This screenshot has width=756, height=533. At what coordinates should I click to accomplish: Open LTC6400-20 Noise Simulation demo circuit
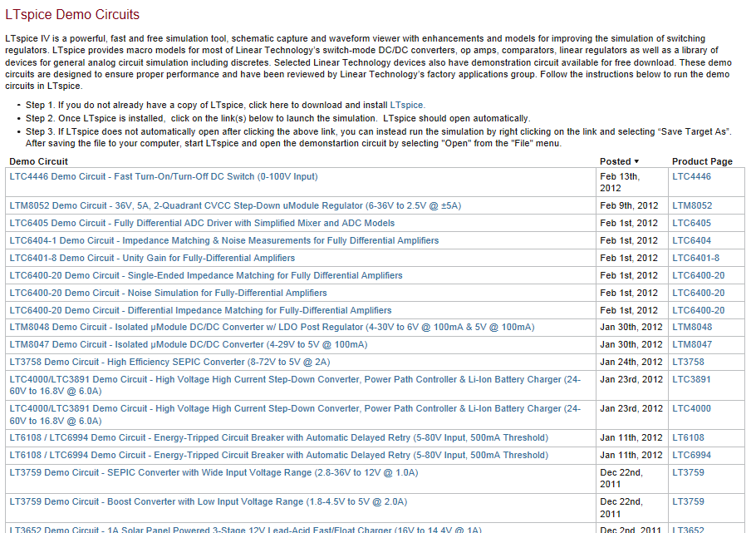pyautogui.click(x=168, y=293)
